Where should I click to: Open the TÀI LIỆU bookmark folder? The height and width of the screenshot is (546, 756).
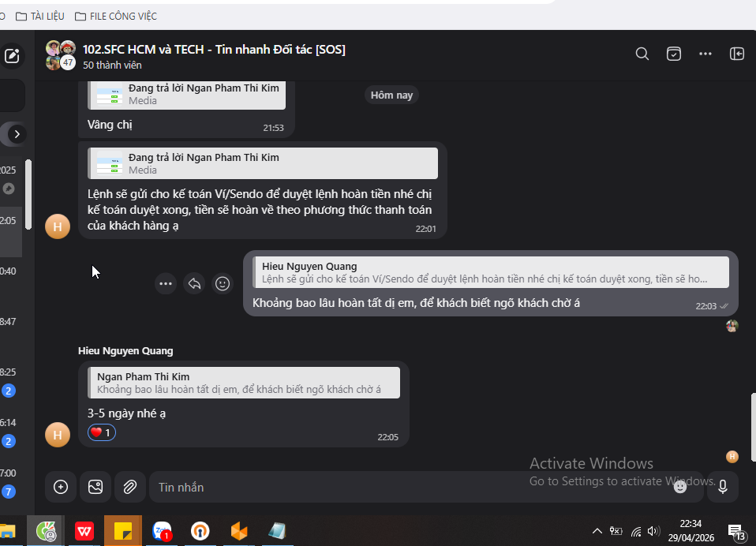click(x=40, y=17)
